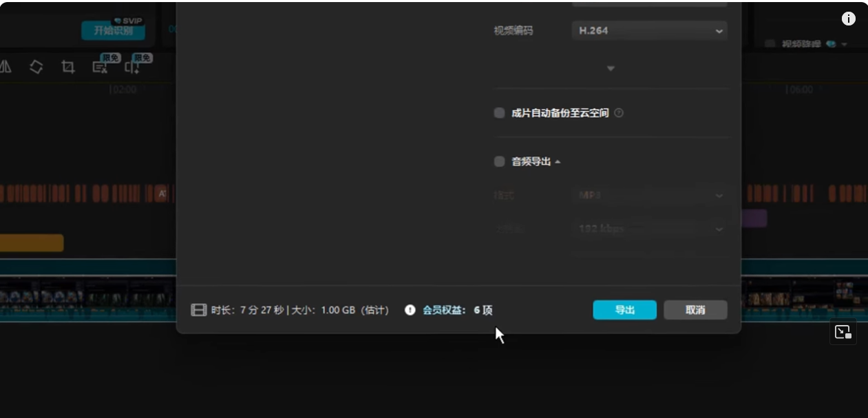Select the crop tool icon
Viewport: 868px width, 418px height.
tap(67, 67)
